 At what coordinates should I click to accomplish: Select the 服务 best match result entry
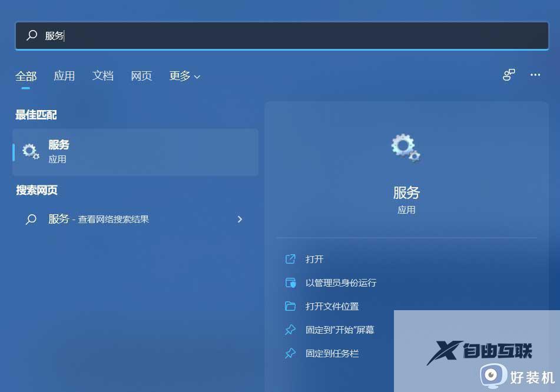(x=135, y=152)
